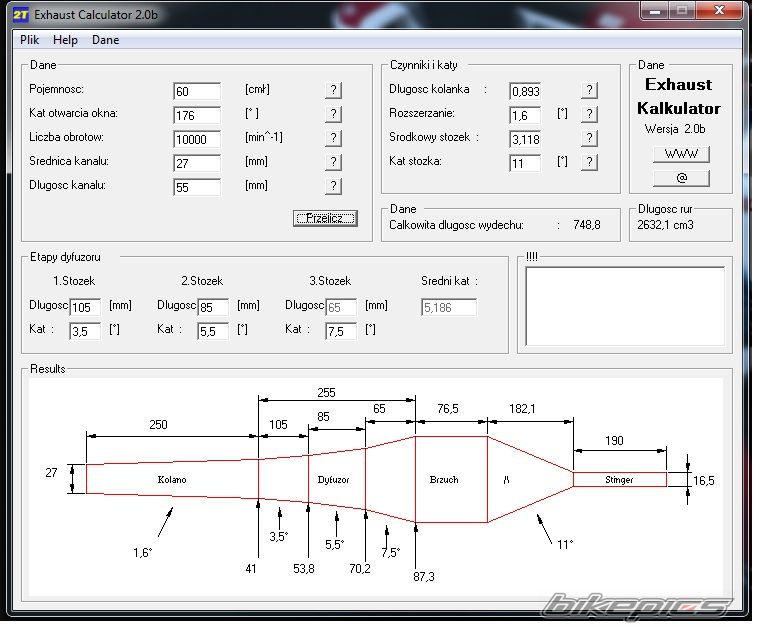The width and height of the screenshot is (758, 630).
Task: Open the Help menu
Action: 66,40
